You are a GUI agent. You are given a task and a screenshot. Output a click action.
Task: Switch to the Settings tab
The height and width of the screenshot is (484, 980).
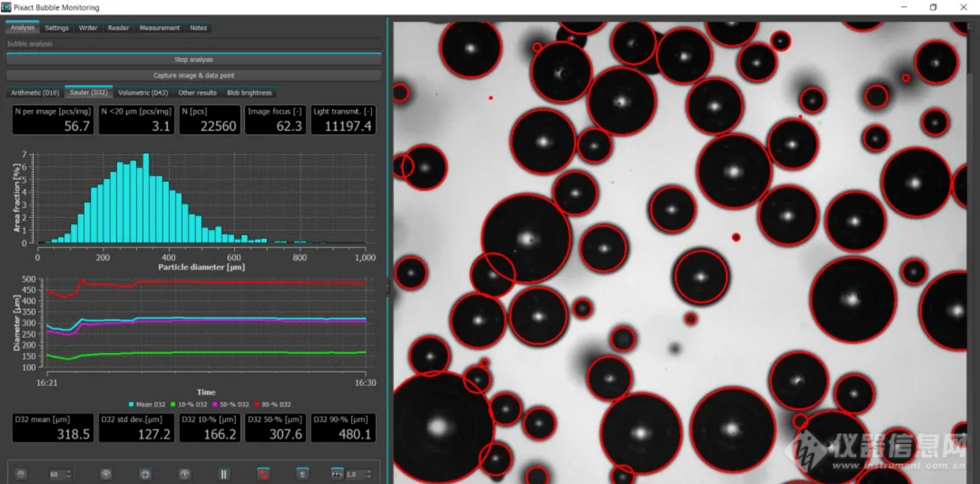pyautogui.click(x=57, y=28)
